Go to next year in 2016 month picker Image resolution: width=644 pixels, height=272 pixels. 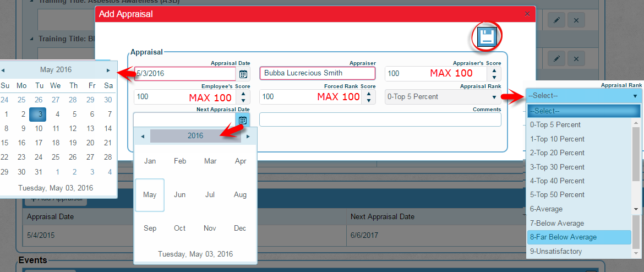[248, 136]
